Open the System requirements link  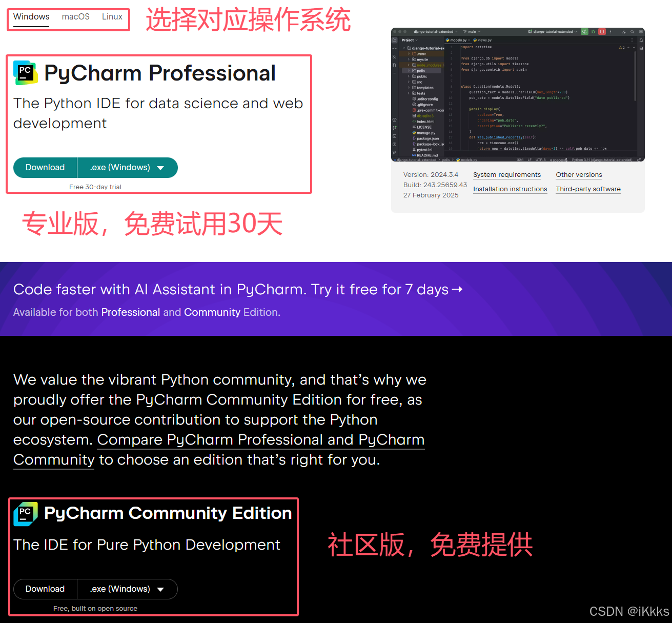pyautogui.click(x=507, y=175)
